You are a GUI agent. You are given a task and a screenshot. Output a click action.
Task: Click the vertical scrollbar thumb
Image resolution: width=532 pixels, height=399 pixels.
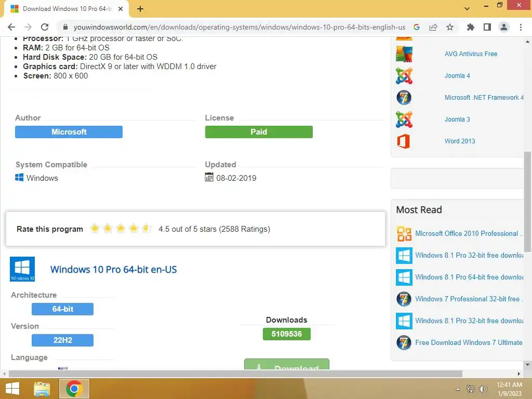point(528,202)
